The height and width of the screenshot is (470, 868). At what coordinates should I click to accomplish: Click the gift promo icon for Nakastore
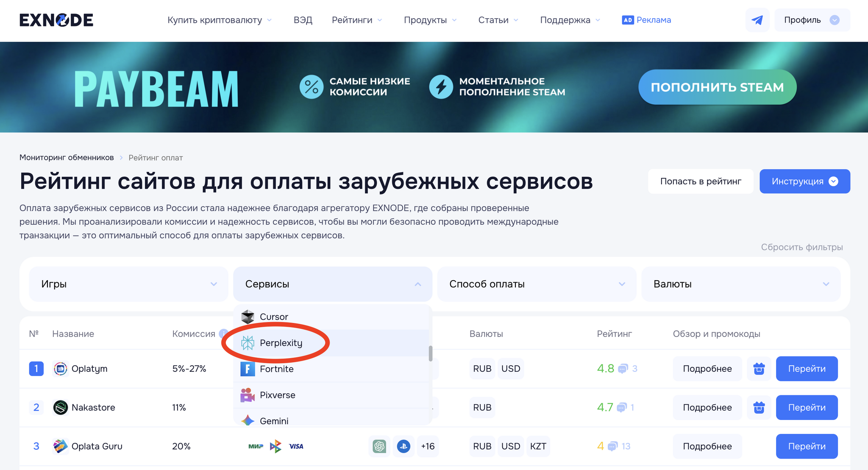coord(759,407)
